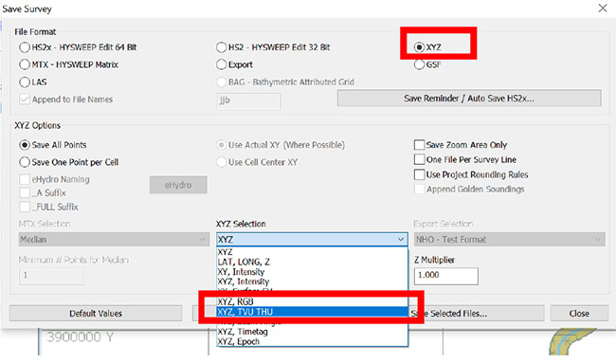
Task: Click Save Selected Files button
Action: click(x=478, y=314)
